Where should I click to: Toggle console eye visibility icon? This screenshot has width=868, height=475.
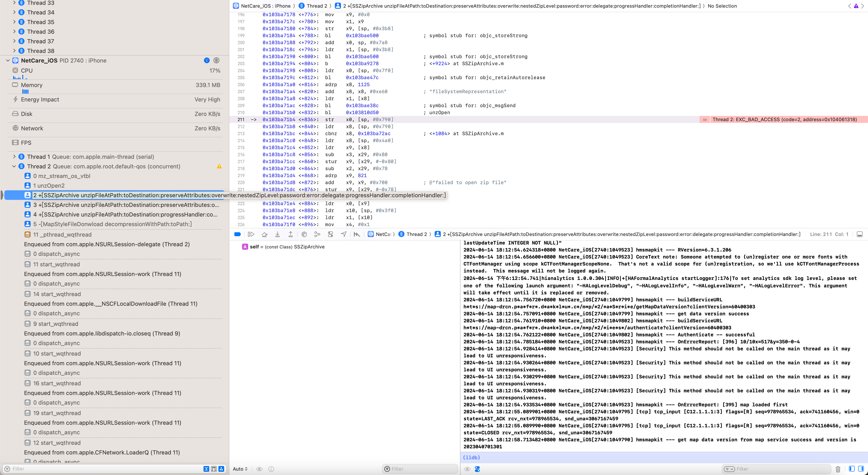tap(467, 469)
